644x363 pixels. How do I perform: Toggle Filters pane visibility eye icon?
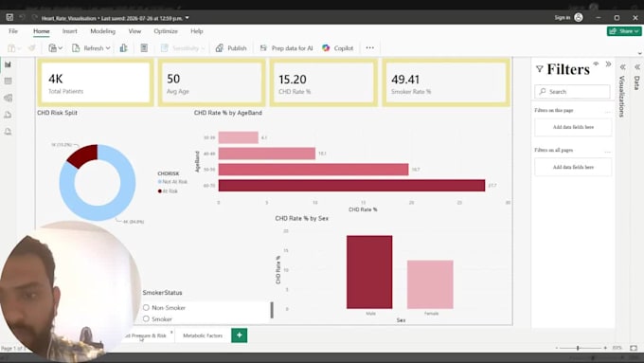pos(596,64)
